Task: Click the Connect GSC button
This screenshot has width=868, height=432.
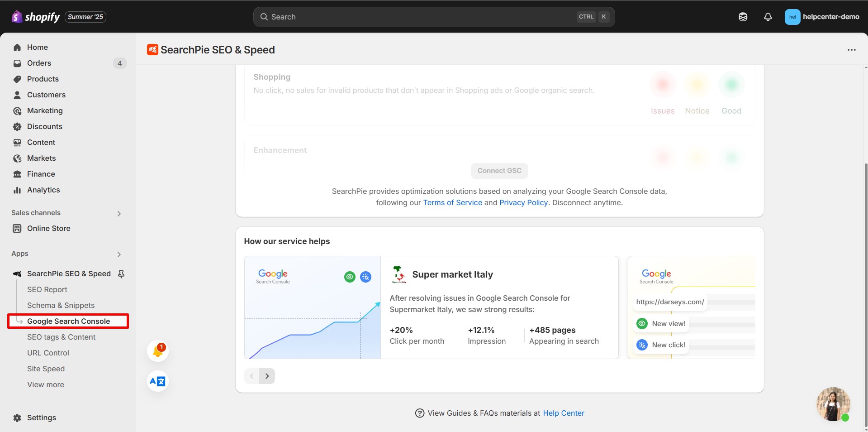Action: 499,171
